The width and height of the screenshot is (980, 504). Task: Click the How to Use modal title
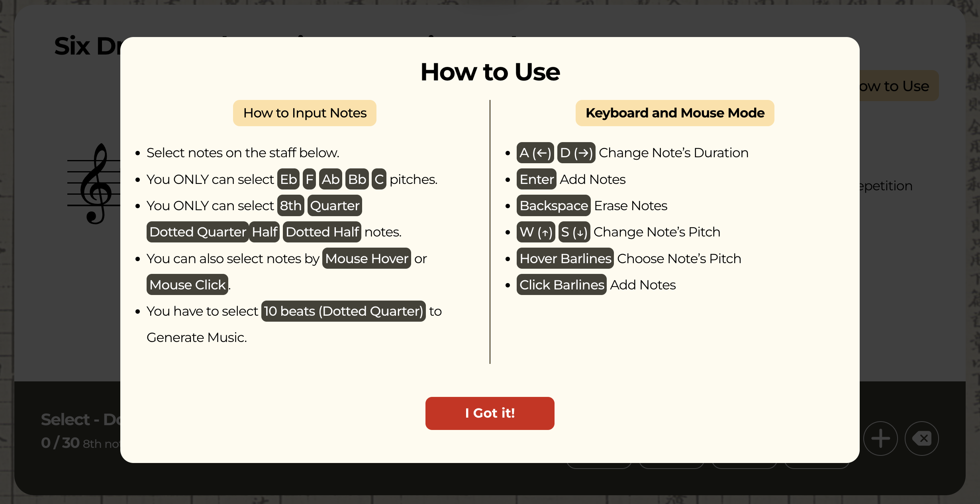(x=490, y=72)
